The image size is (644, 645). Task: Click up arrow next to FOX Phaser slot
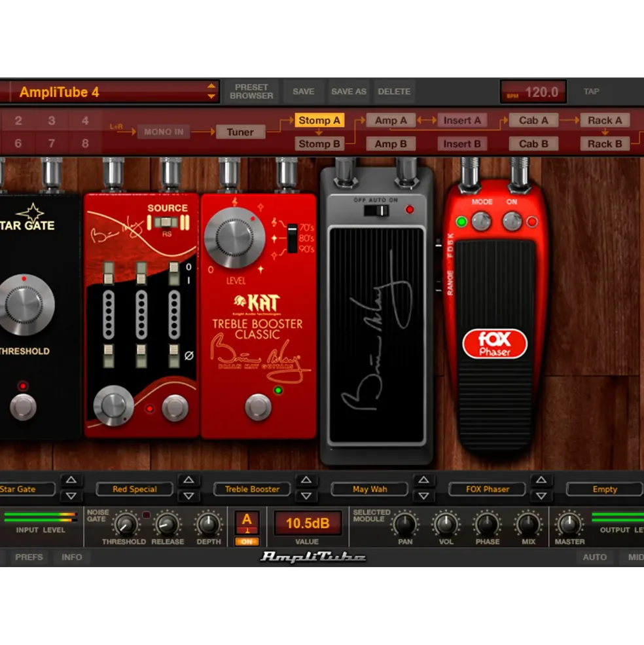pyautogui.click(x=542, y=479)
